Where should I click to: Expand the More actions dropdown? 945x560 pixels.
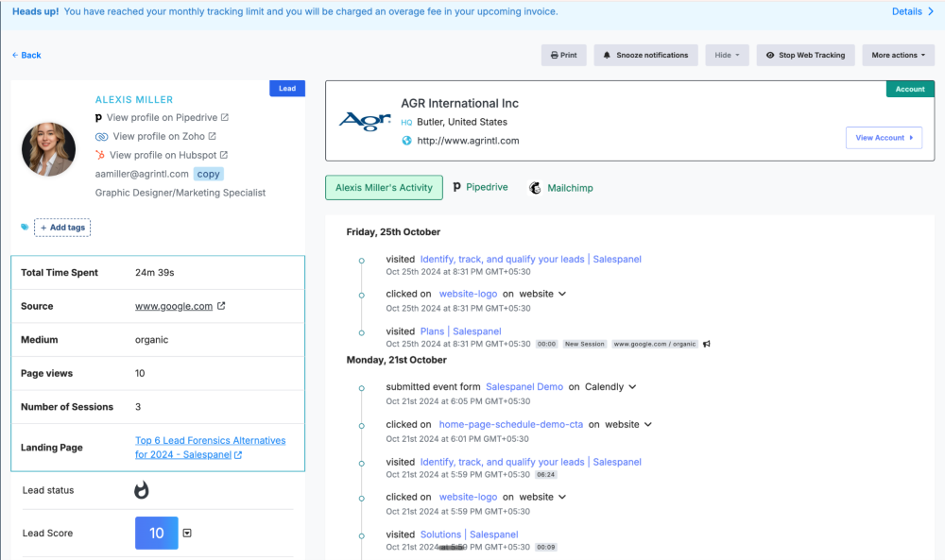898,55
